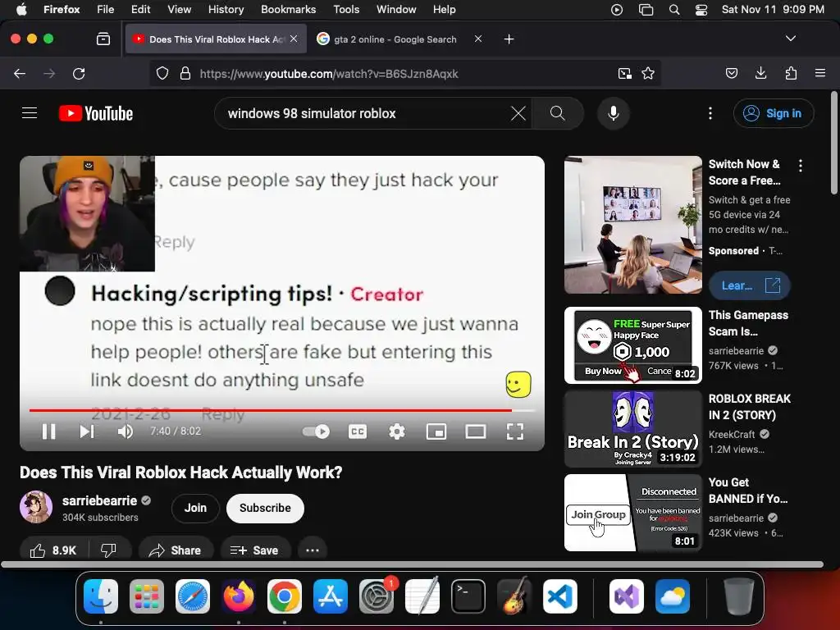Open the ad options three-dot menu

pos(801,166)
